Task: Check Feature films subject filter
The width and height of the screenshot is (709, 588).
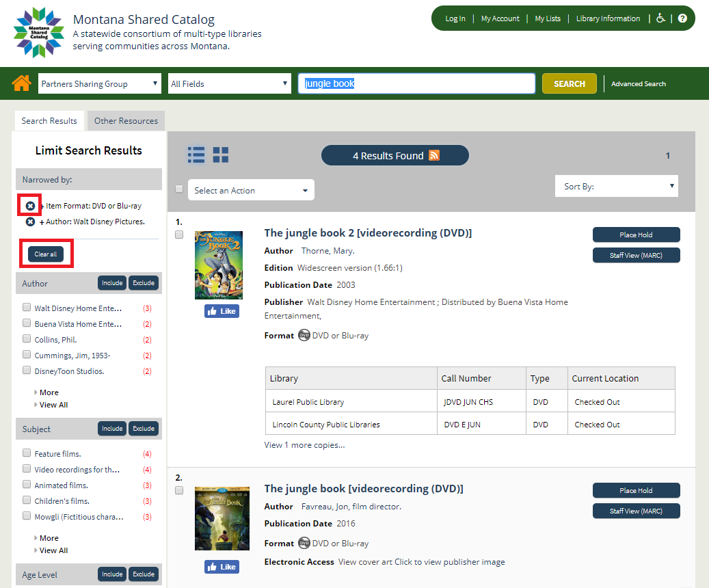Action: (x=27, y=453)
